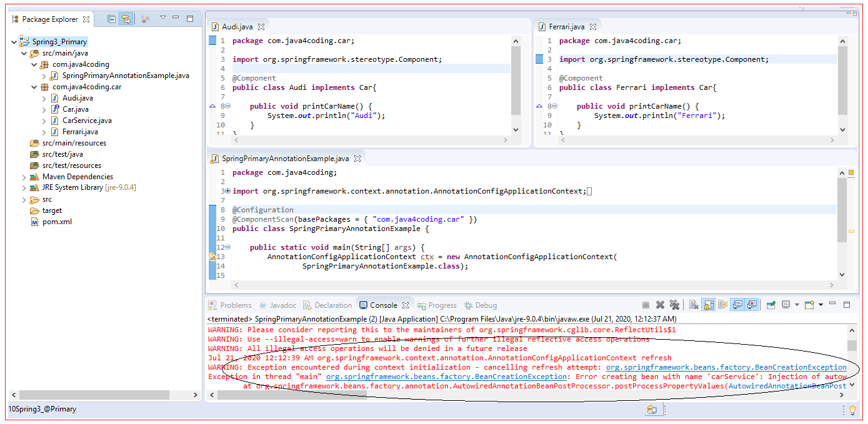Screen dimensions: 868x424
Task: Select the Spring3_Primary project icon
Action: (x=25, y=41)
